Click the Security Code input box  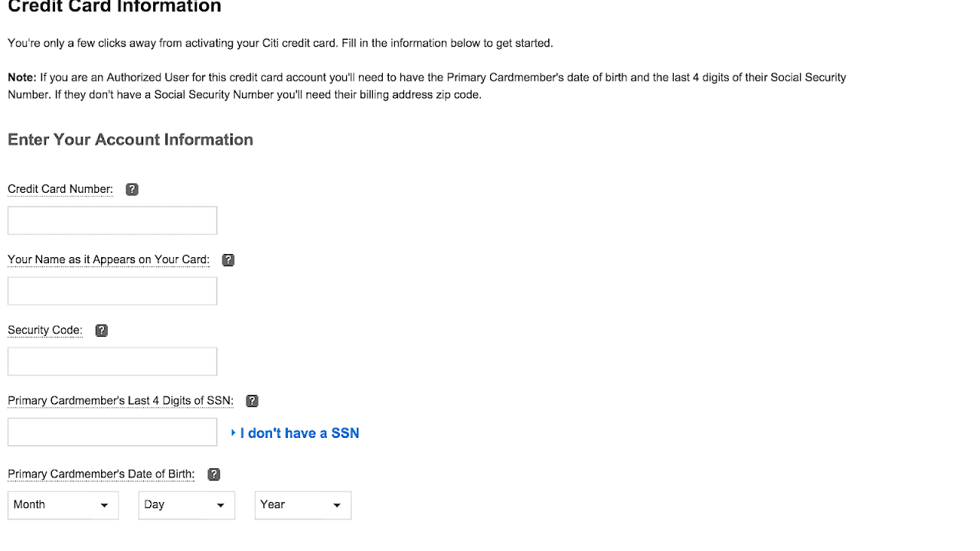pyautogui.click(x=112, y=360)
